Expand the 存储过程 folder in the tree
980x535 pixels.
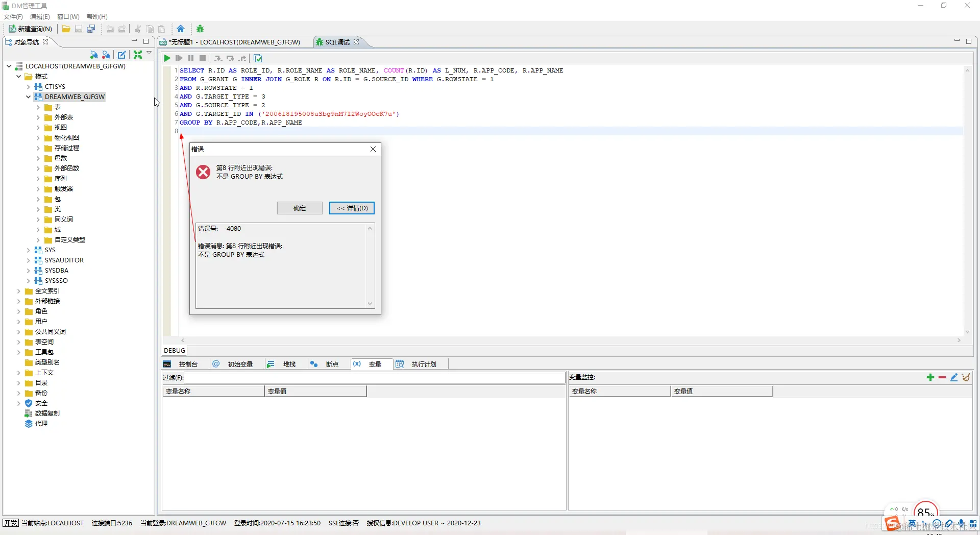point(38,148)
